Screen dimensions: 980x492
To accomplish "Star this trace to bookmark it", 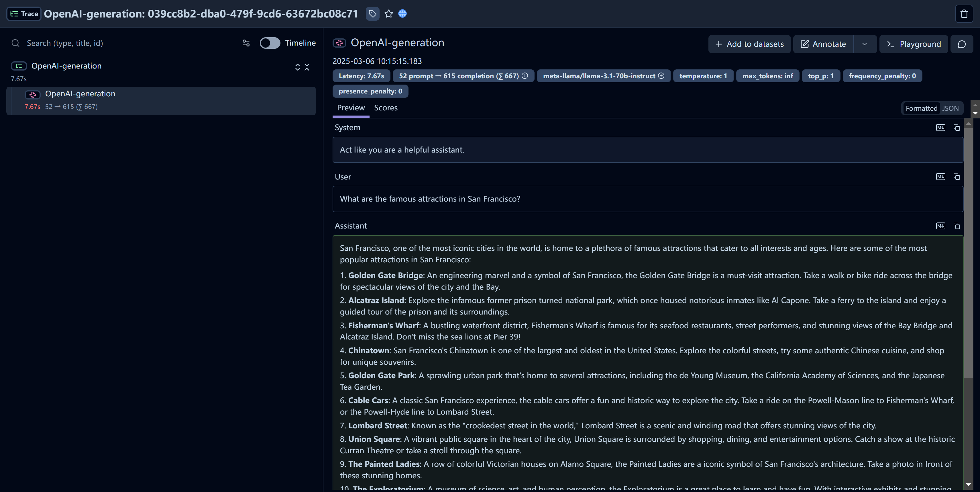I will (388, 14).
